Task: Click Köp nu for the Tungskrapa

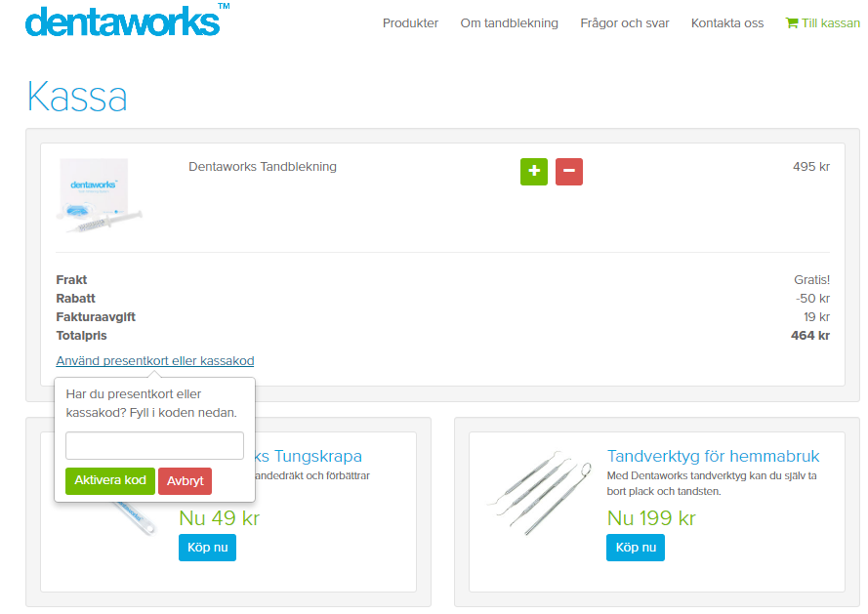Action: point(207,548)
